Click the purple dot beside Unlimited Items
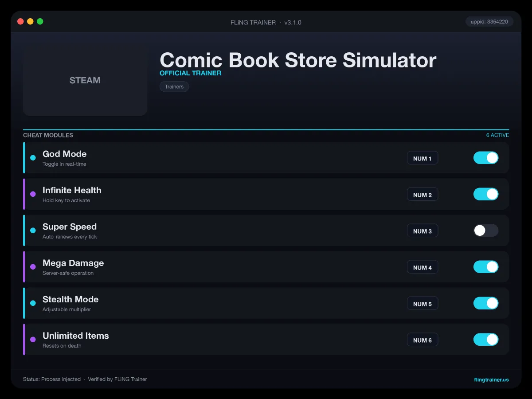The width and height of the screenshot is (532, 399). [33, 340]
